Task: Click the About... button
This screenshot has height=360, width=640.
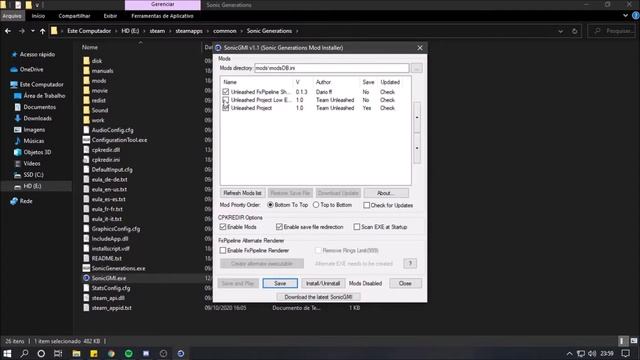Action: [386, 193]
